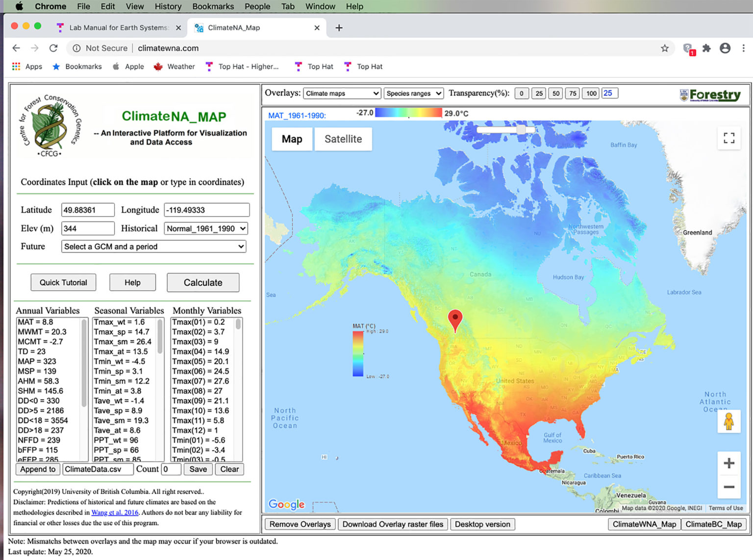
Task: Click the fullscreen icon on the map
Action: point(729,138)
